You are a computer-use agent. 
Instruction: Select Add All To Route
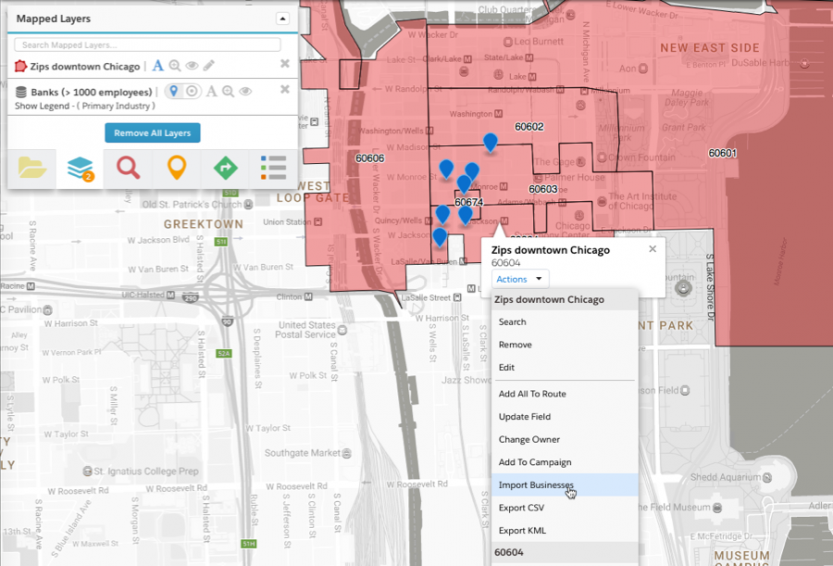565,394
